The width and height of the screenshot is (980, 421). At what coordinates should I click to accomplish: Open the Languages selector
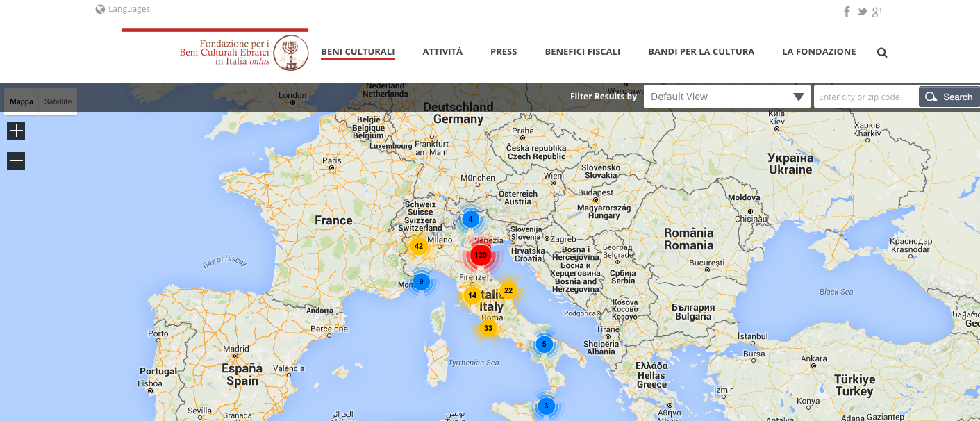click(x=123, y=9)
